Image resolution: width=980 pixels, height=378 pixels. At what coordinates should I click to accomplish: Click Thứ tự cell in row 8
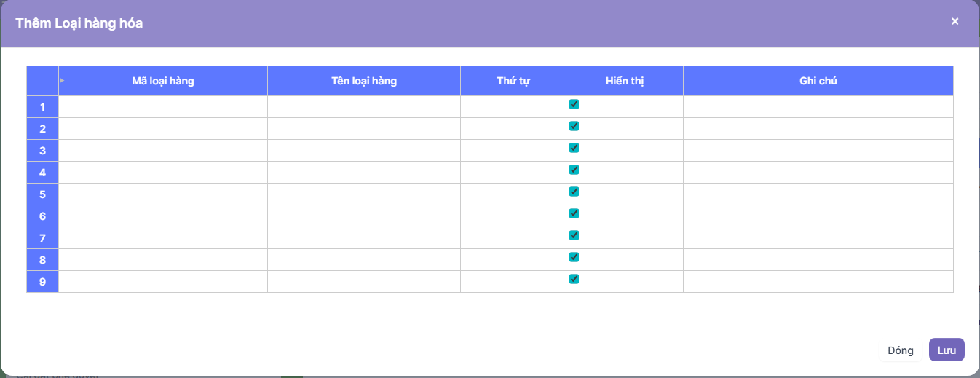[x=513, y=260]
